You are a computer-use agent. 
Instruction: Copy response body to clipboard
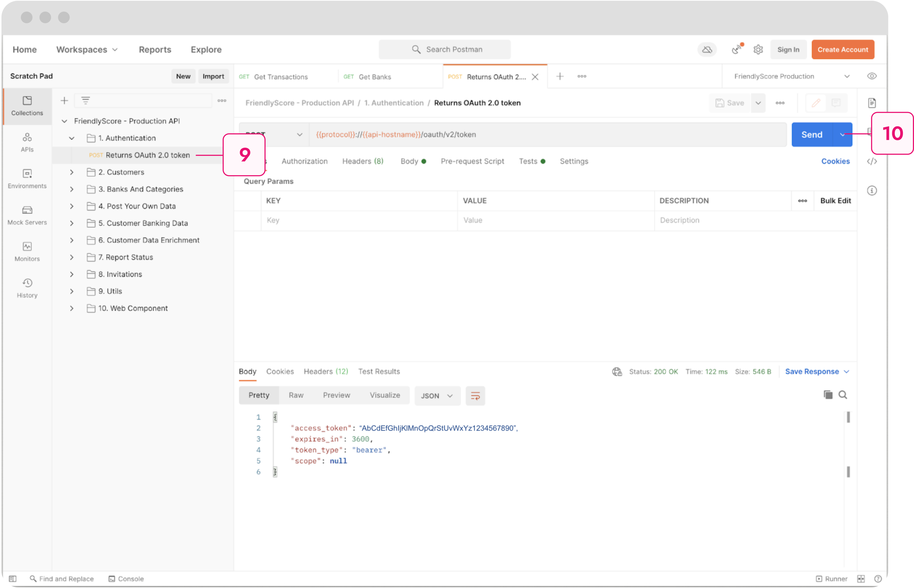[x=828, y=395]
